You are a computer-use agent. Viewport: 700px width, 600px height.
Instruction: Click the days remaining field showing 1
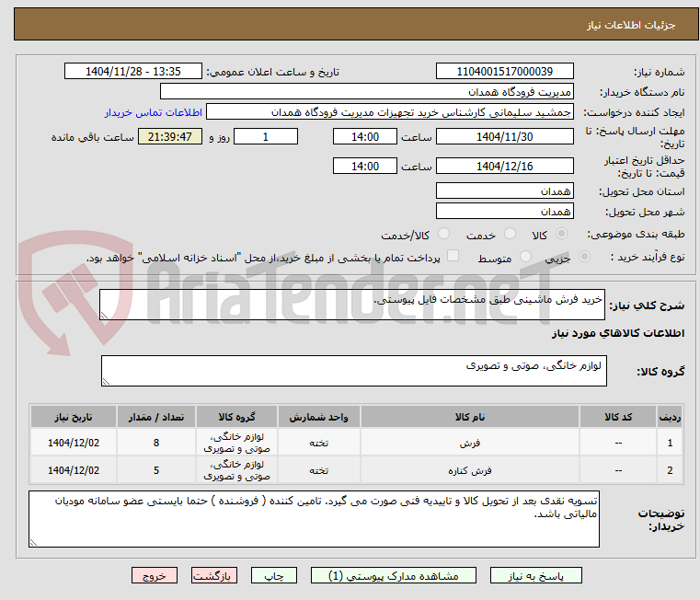266,137
